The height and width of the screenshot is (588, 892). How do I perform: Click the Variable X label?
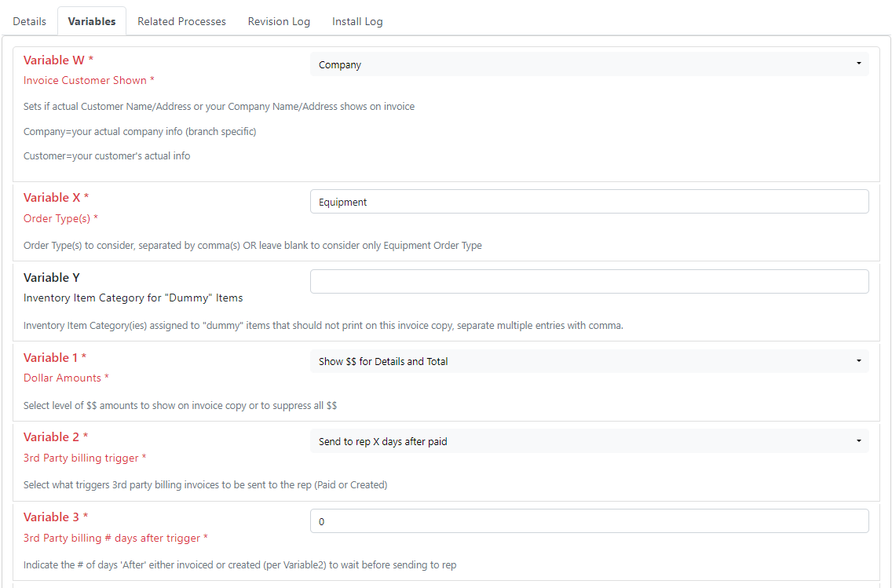click(56, 197)
